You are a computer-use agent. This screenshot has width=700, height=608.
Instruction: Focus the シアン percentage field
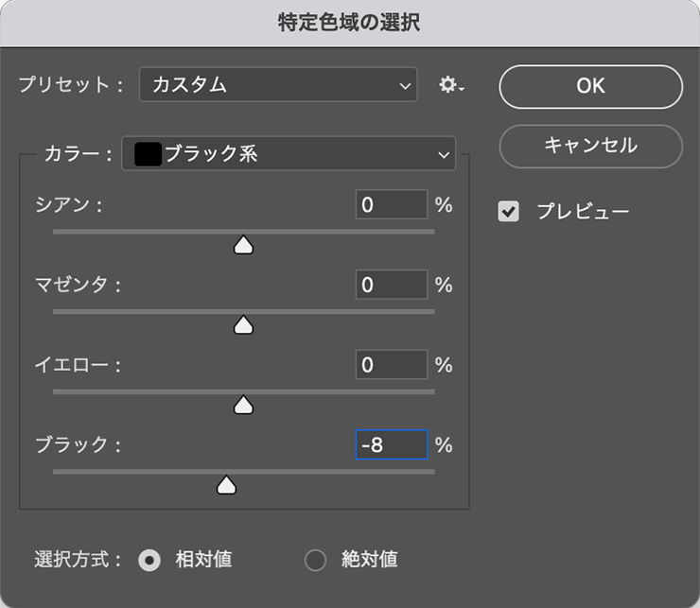[x=392, y=204]
